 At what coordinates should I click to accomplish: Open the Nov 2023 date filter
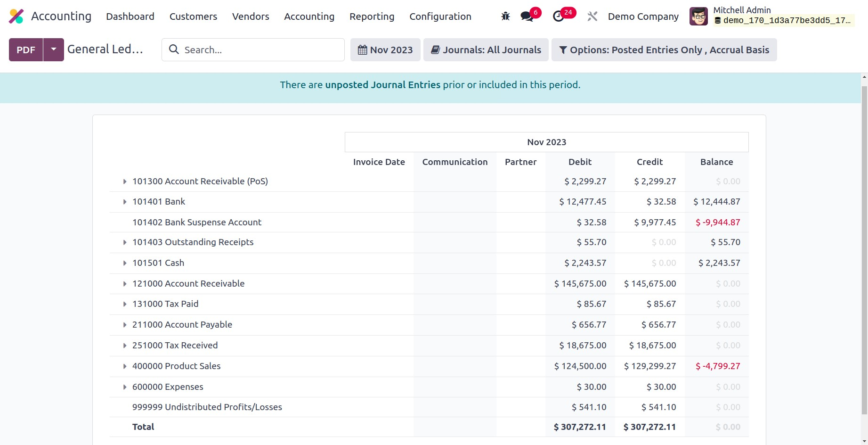click(385, 50)
